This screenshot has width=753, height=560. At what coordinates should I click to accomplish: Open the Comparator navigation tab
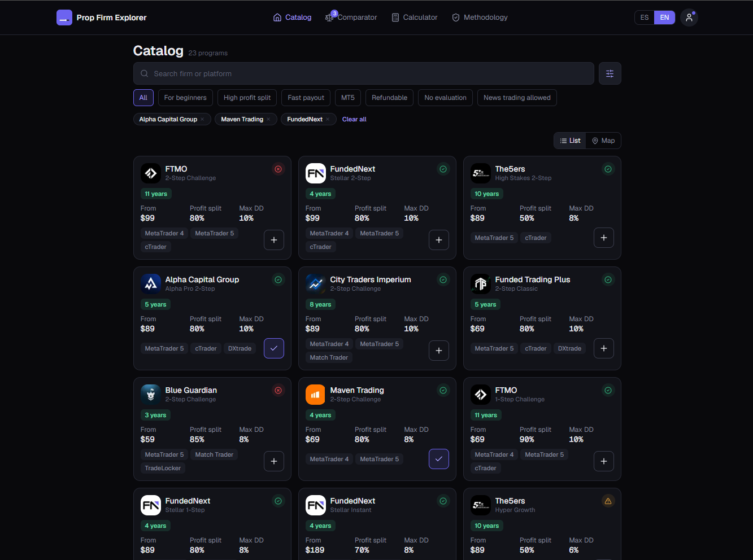click(351, 17)
